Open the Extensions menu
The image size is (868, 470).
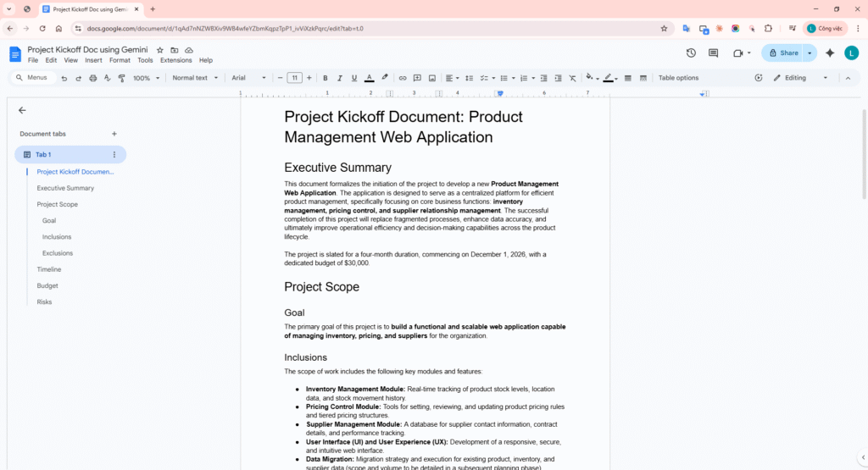click(175, 61)
